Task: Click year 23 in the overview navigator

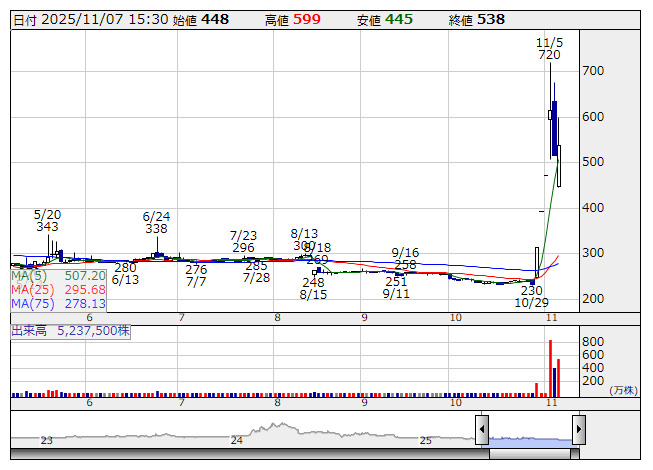Action: click(46, 440)
